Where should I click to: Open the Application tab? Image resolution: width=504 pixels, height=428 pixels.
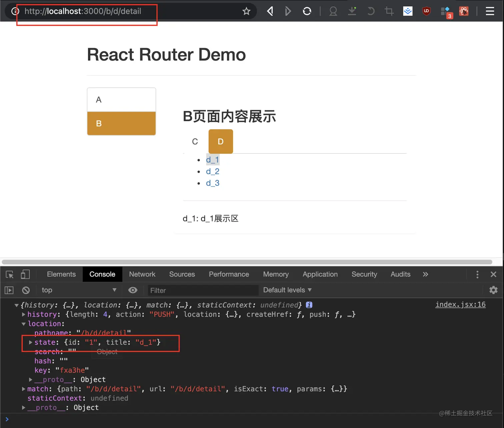tap(320, 274)
